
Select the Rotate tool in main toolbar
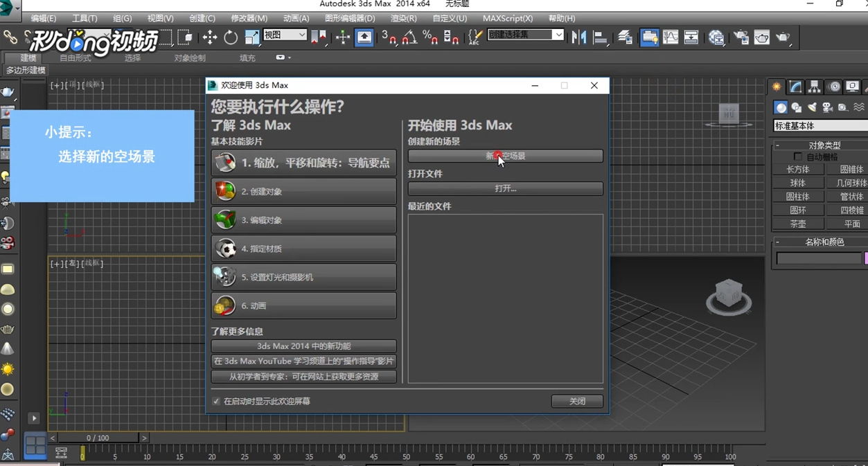pos(231,37)
